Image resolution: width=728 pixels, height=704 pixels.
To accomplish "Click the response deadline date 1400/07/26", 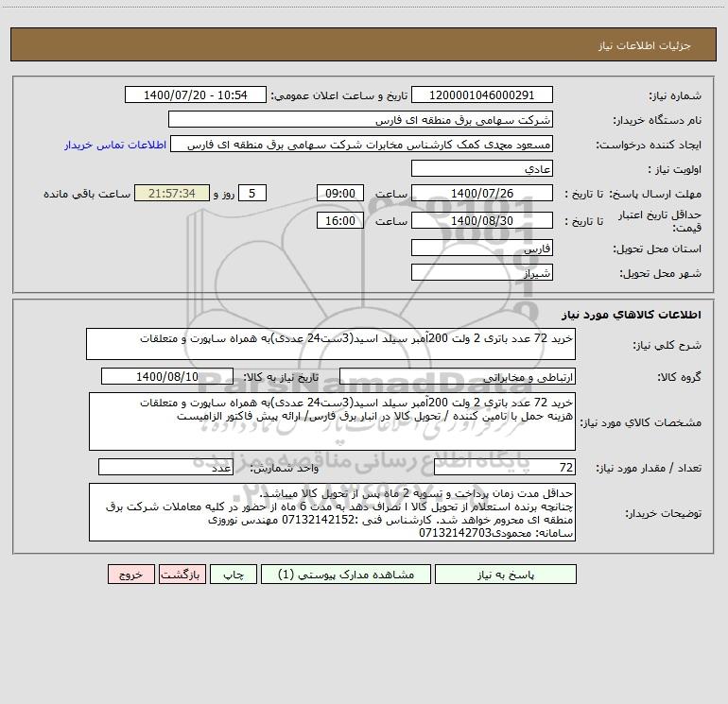I will coord(482,193).
